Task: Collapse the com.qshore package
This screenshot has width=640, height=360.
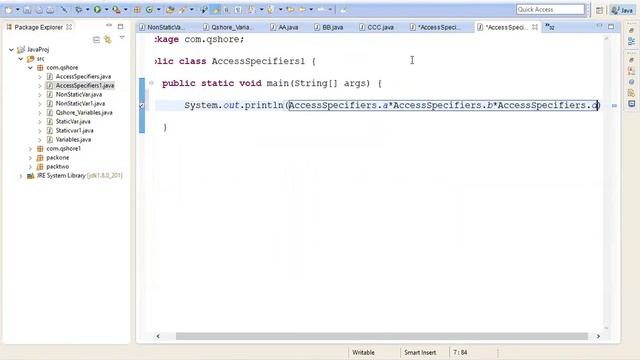Action: pos(30,68)
